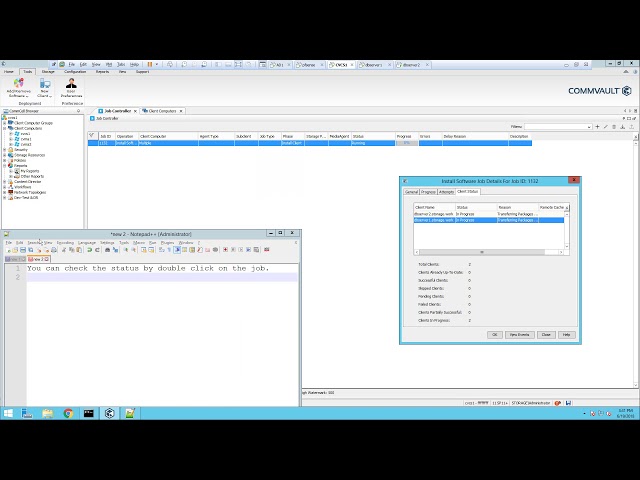The width and height of the screenshot is (640, 480).
Task: Expand Client Computer Groups tree node
Action: point(5,123)
